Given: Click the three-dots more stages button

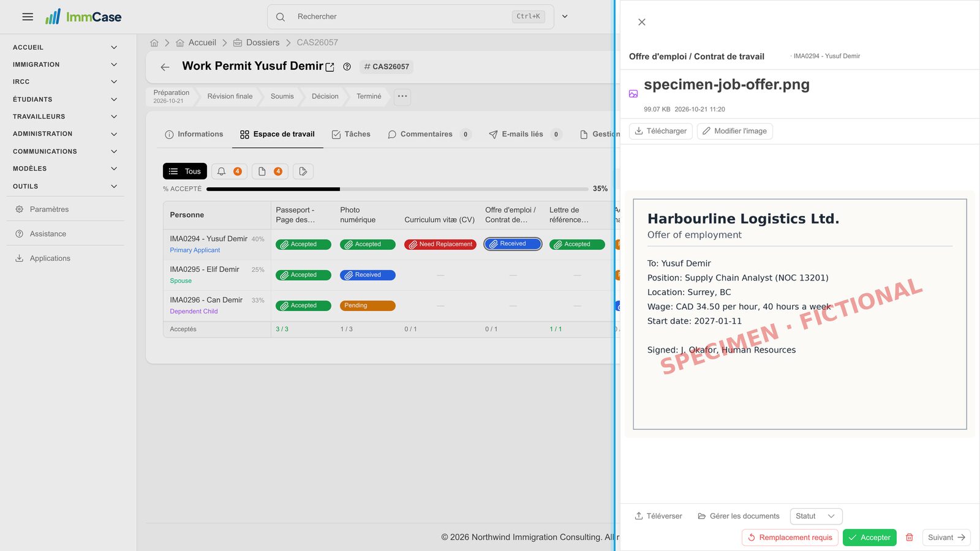Looking at the screenshot, I should [402, 96].
